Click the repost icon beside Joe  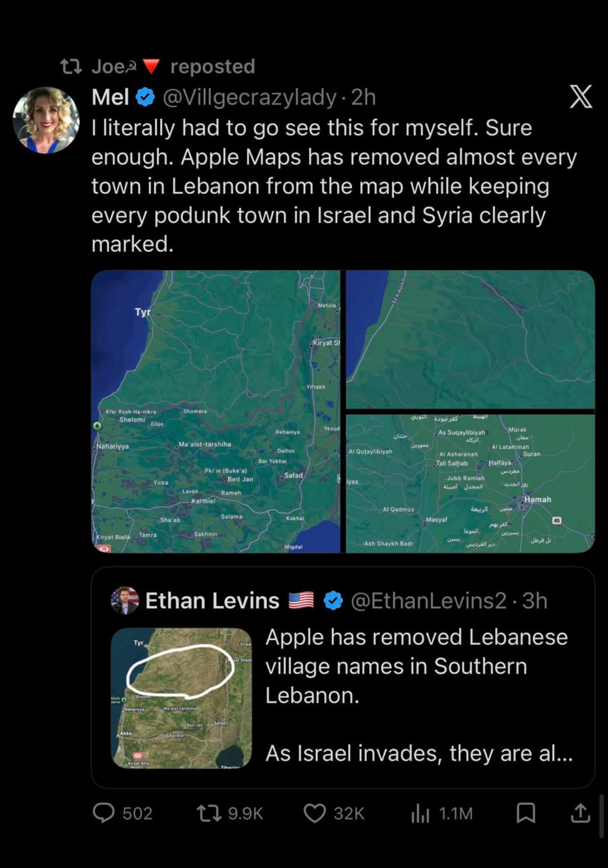click(x=72, y=67)
